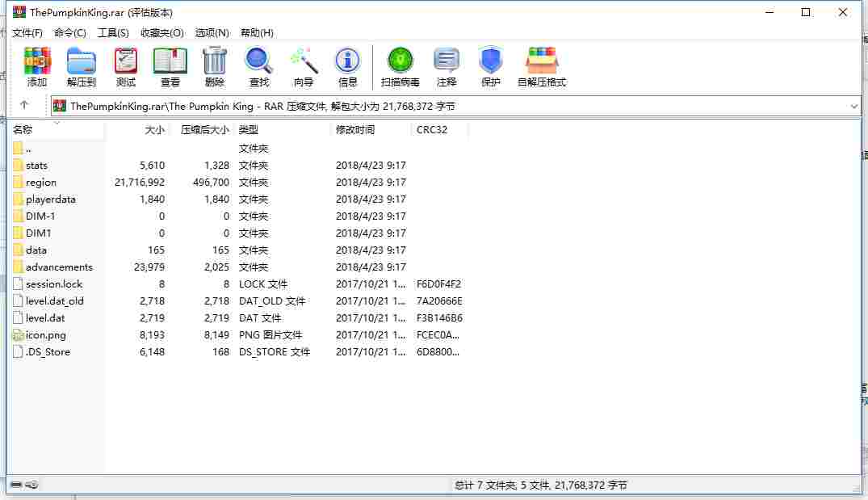Image resolution: width=868 pixels, height=500 pixels.
Task: Go up one level with arrow icon
Action: click(23, 105)
